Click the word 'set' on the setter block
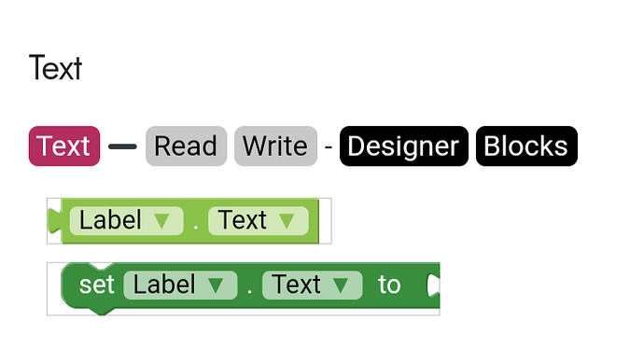 [x=96, y=285]
